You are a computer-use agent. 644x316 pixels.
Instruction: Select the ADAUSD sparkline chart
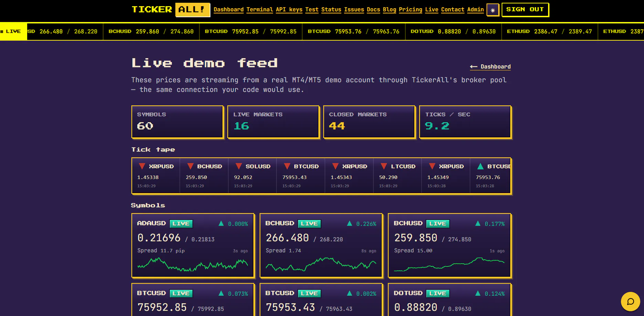tap(193, 265)
